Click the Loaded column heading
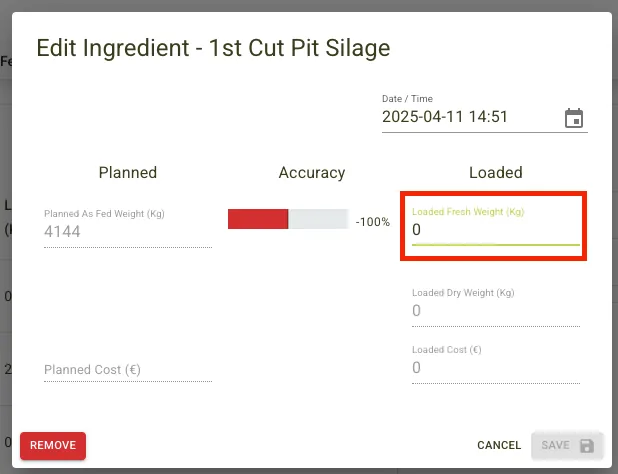618x474 pixels. [495, 173]
